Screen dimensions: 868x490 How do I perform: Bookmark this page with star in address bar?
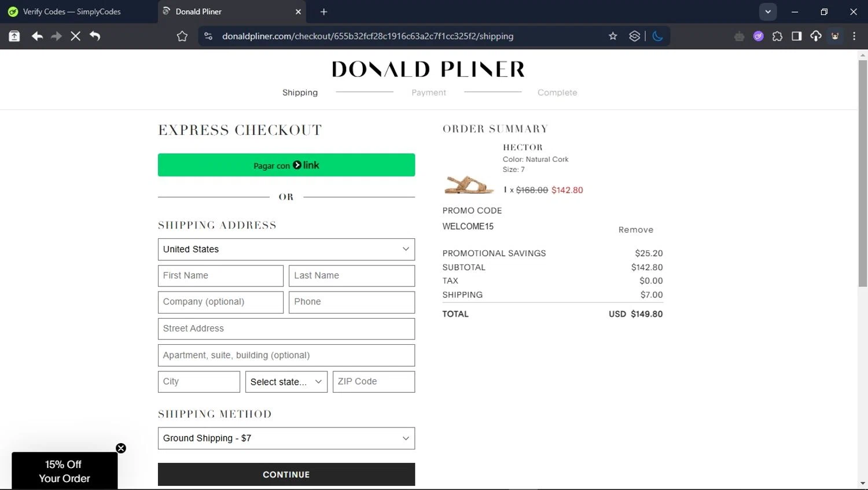[613, 36]
